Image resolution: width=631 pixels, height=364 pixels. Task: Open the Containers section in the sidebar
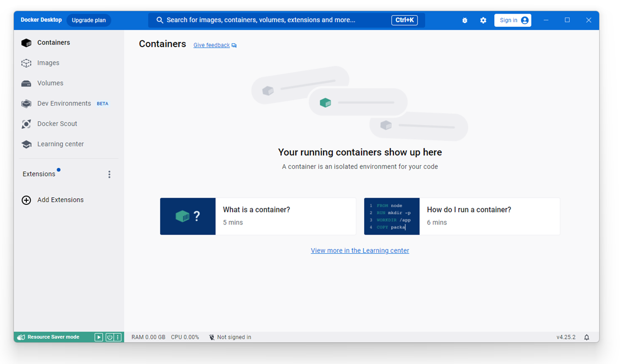(x=53, y=42)
